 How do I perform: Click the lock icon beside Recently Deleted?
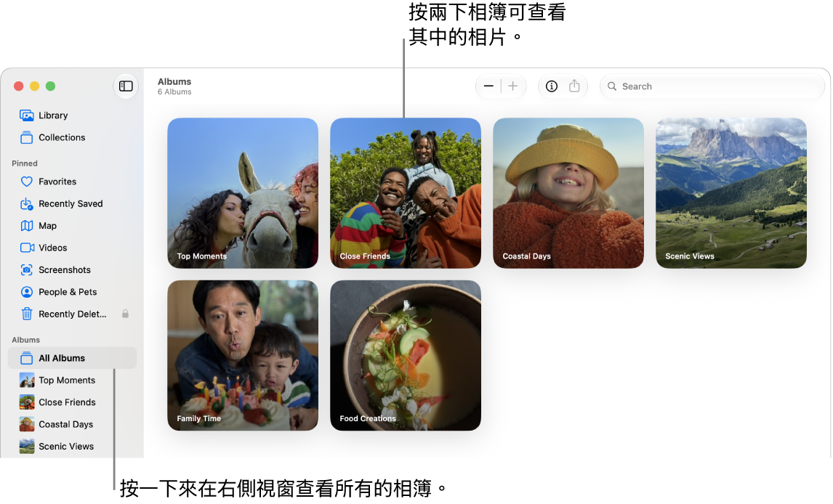(125, 314)
